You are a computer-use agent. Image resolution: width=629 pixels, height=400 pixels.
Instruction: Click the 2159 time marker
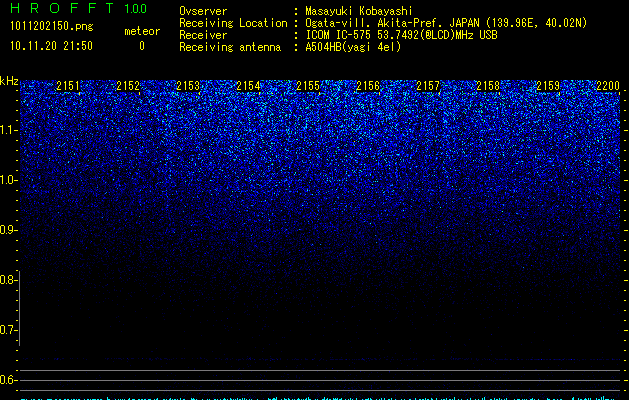[548, 86]
